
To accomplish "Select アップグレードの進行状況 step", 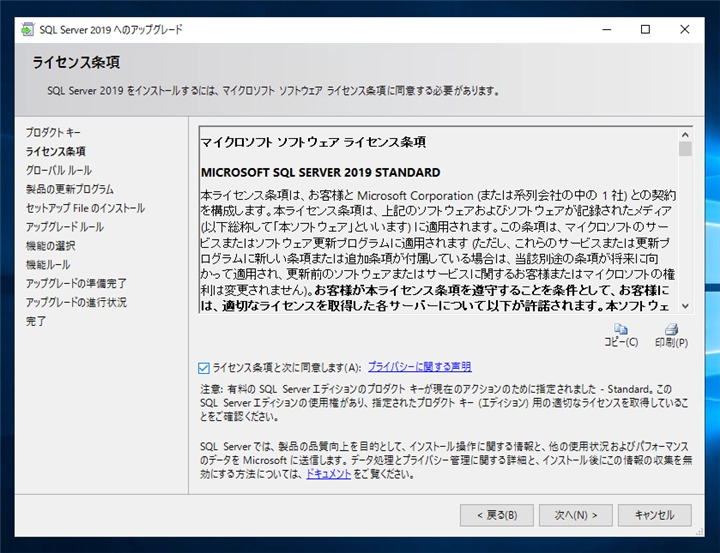I will (76, 302).
